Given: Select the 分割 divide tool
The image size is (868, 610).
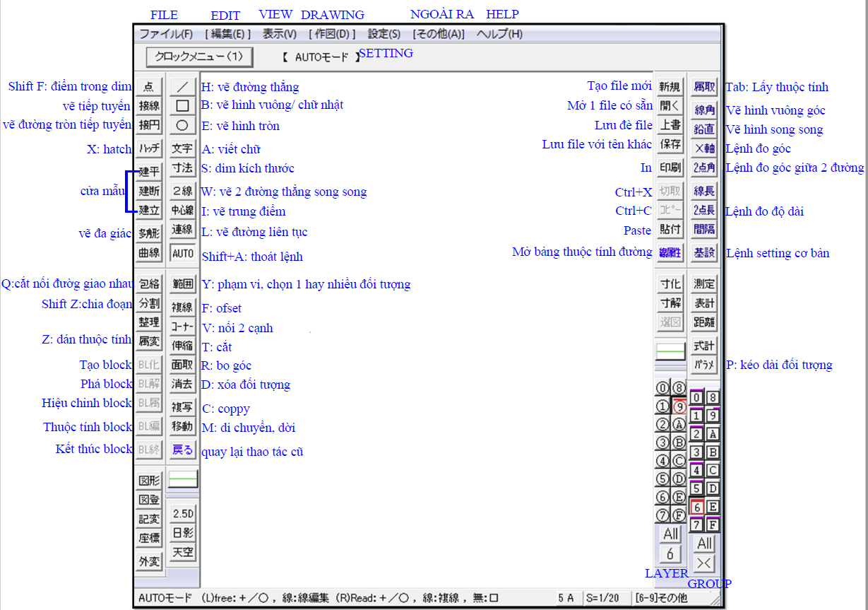Looking at the screenshot, I should pos(149,303).
